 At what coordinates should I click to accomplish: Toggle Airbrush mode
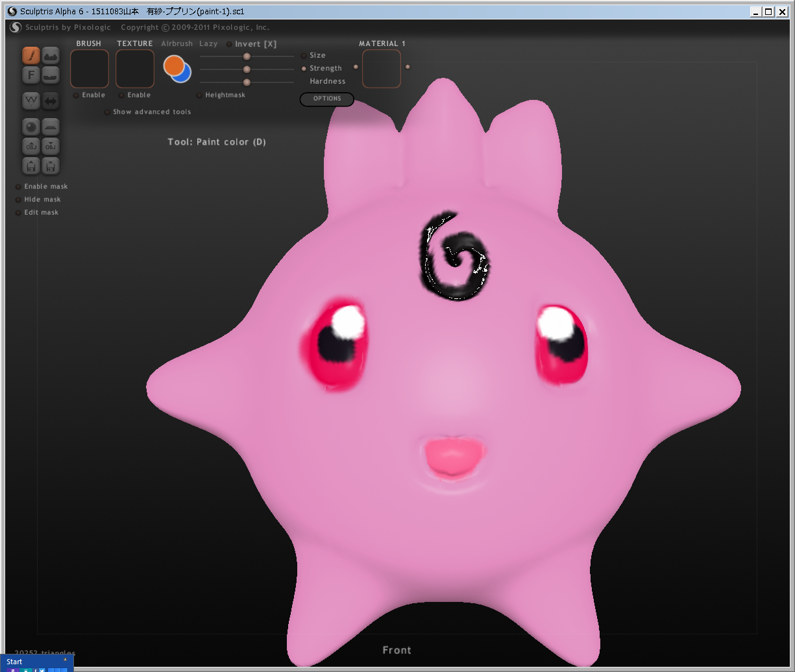click(177, 43)
